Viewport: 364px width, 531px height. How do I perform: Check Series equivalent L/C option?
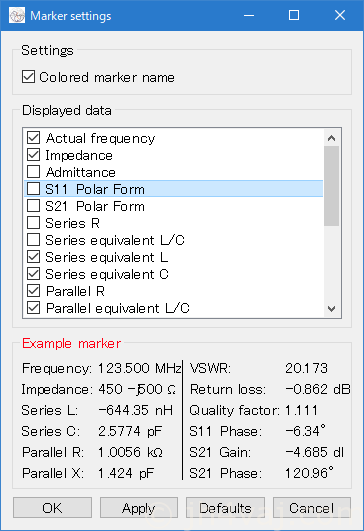tap(34, 240)
